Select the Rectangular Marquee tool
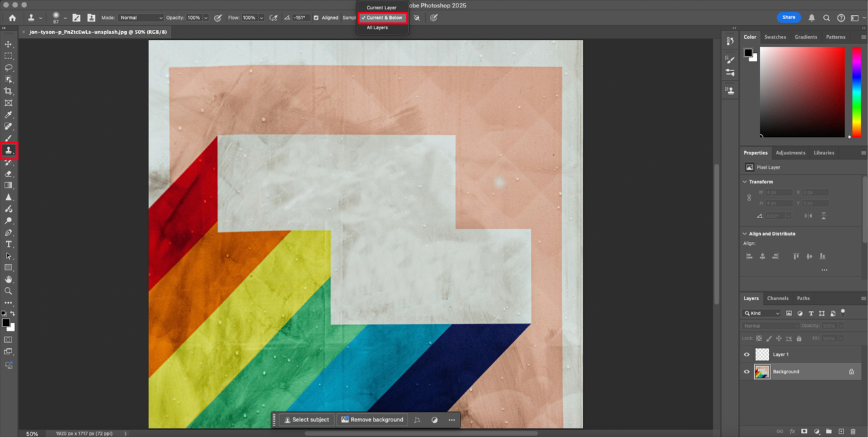 click(9, 56)
